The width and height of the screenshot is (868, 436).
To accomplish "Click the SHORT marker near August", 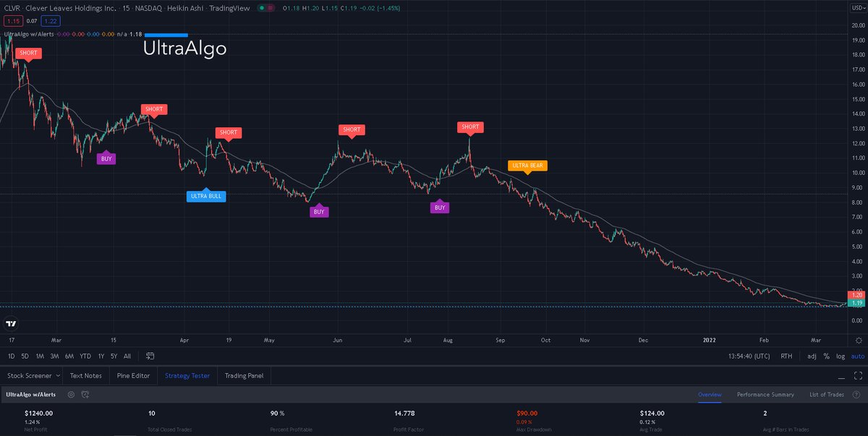I will point(470,128).
